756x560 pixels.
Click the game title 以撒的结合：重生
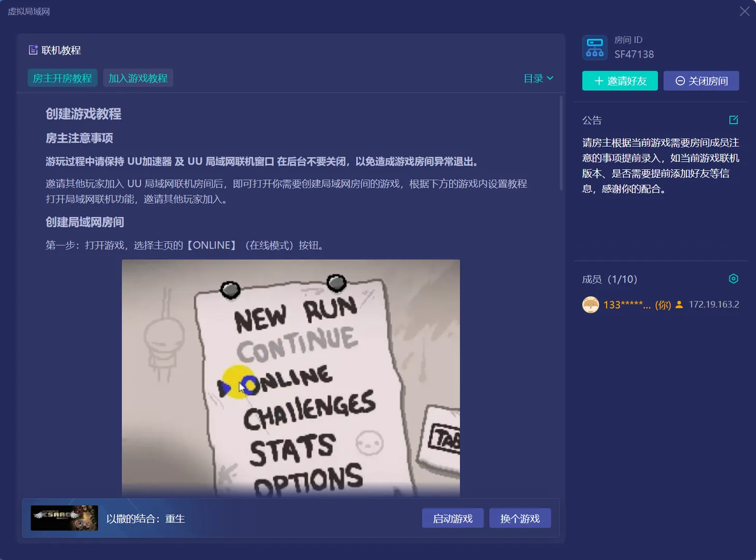click(x=146, y=519)
